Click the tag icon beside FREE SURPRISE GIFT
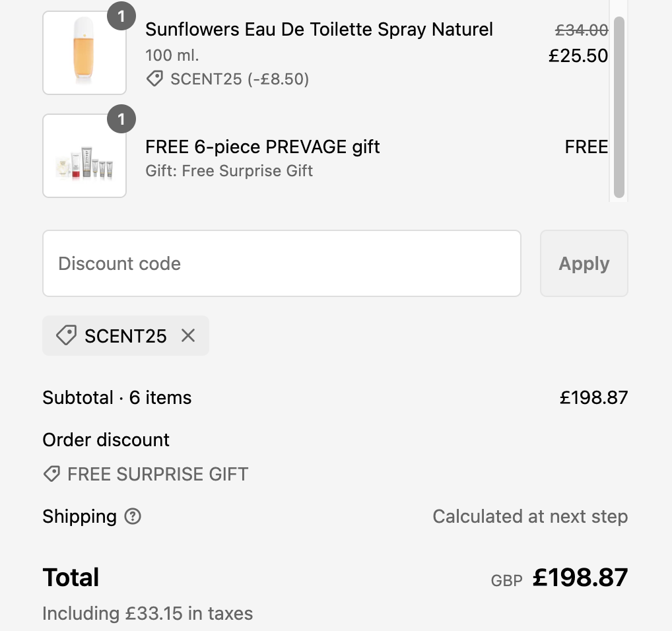 (51, 474)
